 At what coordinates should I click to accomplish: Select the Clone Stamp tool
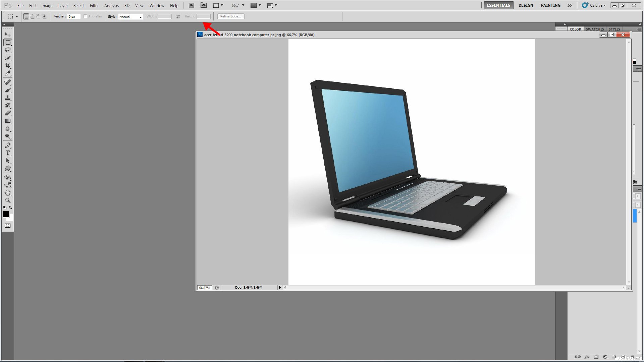coord(8,98)
